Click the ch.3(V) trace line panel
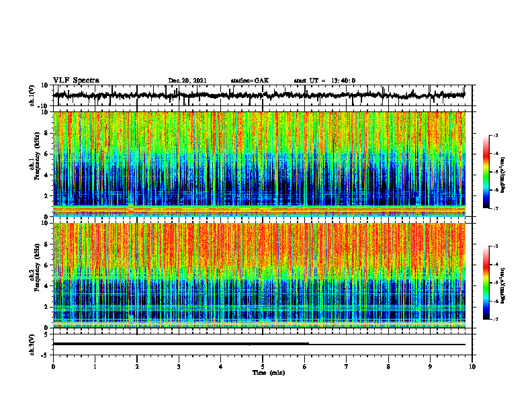Screen dimensions: 532x411 [x=262, y=345]
